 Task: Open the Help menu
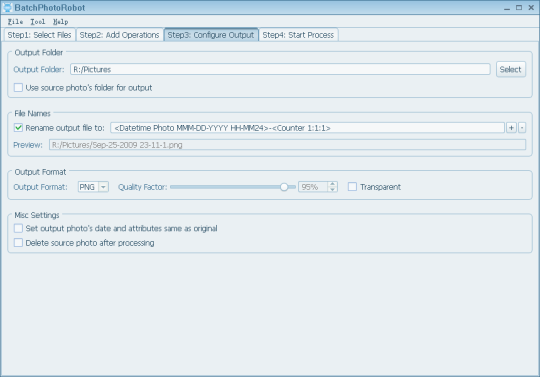point(60,22)
